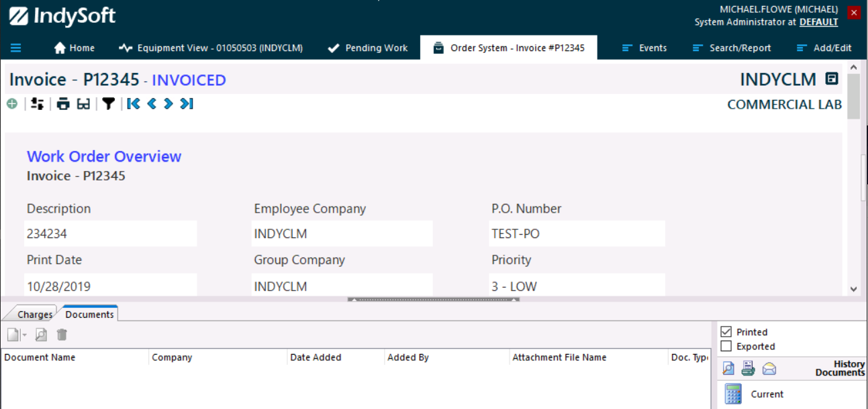
Task: Switch to the Charges tab
Action: [34, 314]
